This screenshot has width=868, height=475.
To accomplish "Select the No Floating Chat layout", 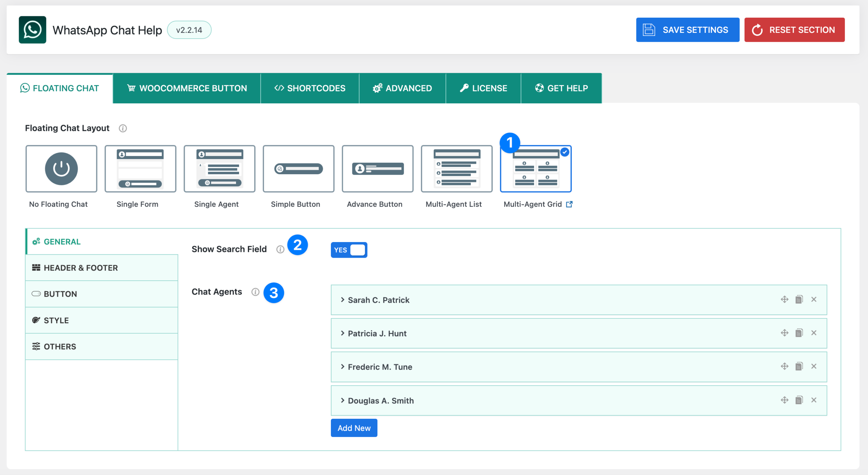I will click(61, 169).
